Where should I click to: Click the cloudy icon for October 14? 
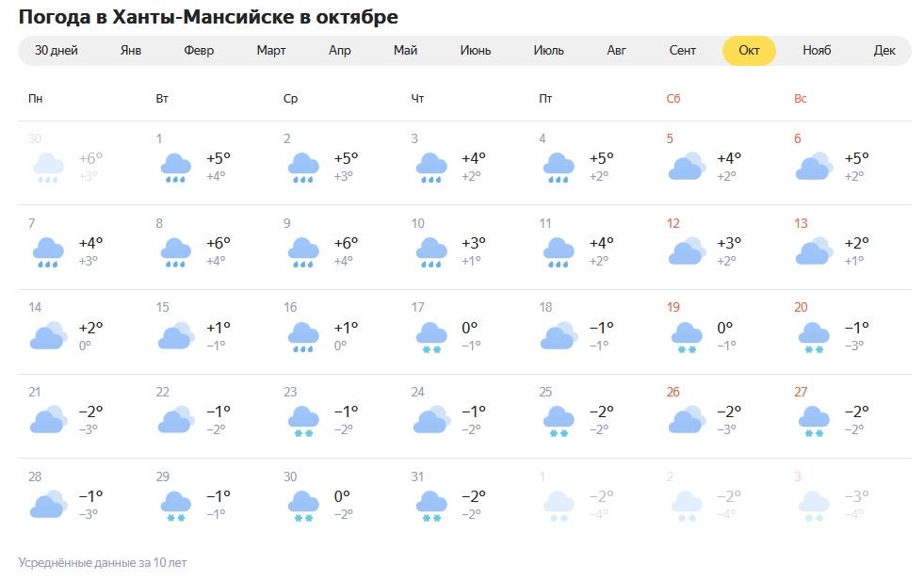(48, 336)
